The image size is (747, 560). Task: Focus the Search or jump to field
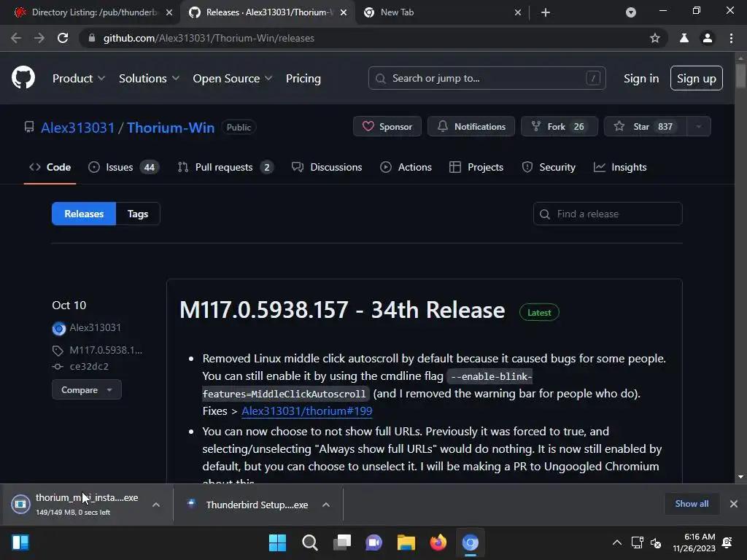coord(487,78)
